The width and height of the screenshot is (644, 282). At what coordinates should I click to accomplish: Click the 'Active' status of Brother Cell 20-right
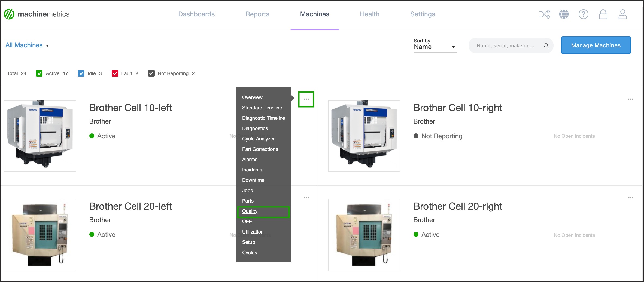(426, 235)
